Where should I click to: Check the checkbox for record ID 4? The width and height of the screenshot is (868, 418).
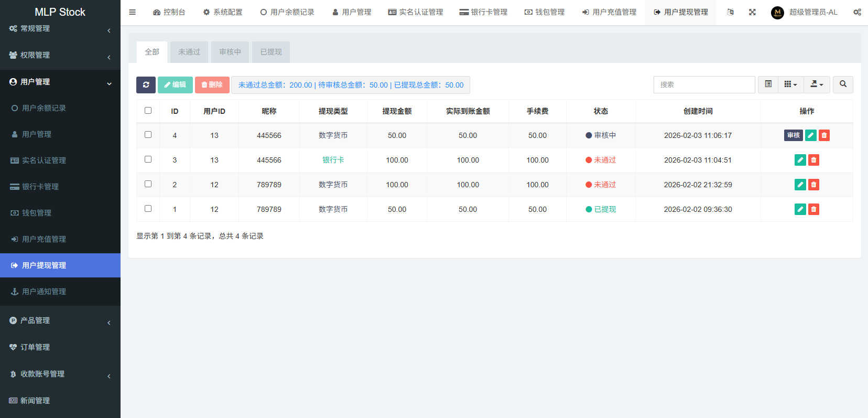(148, 135)
